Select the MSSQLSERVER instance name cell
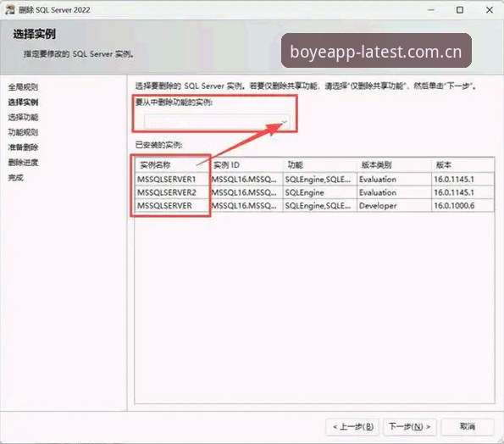504x444 pixels. pos(172,205)
